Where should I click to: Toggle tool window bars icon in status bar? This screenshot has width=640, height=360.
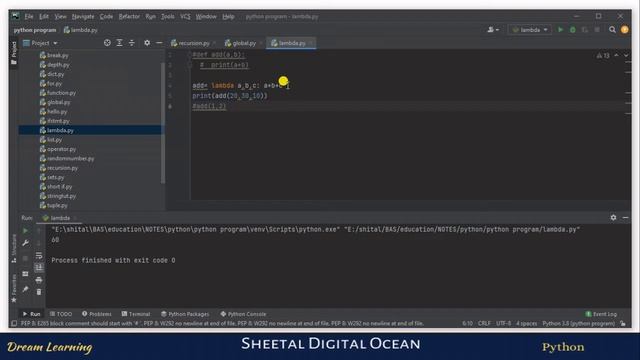point(14,324)
